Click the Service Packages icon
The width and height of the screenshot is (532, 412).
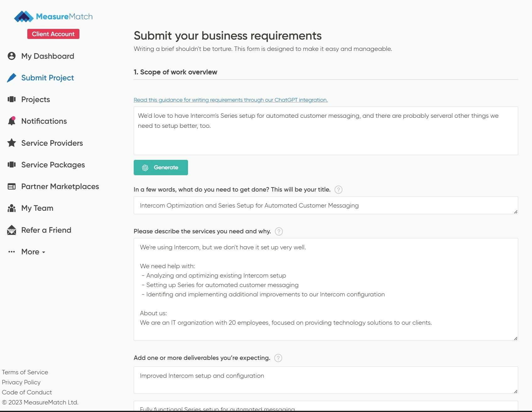pos(12,165)
